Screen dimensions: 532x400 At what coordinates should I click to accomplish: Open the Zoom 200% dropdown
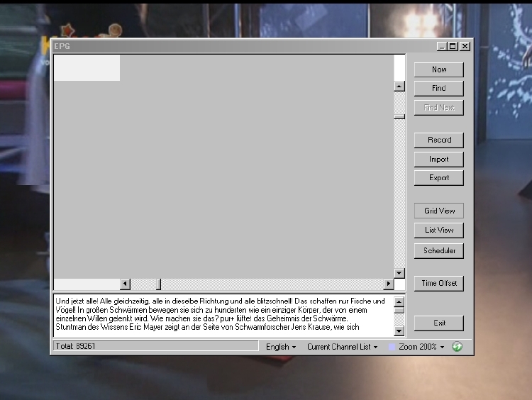pyautogui.click(x=421, y=347)
